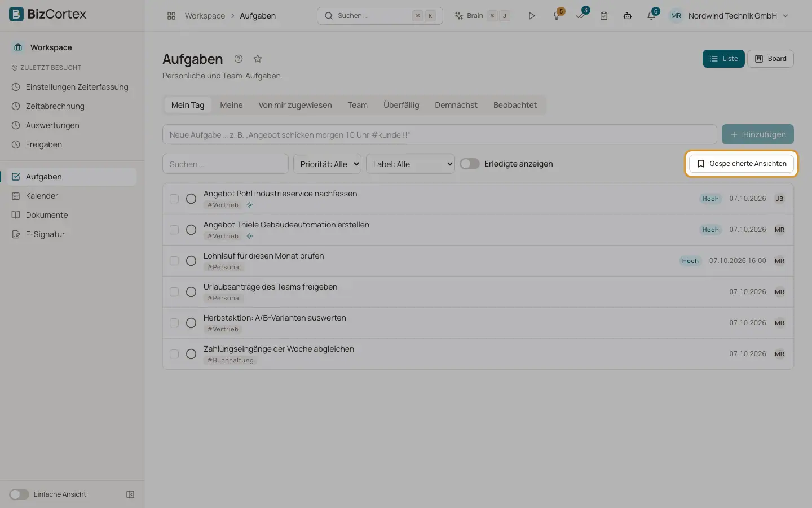The height and width of the screenshot is (508, 812).
Task: Open the robot assistant icon in the top bar
Action: [x=628, y=16]
